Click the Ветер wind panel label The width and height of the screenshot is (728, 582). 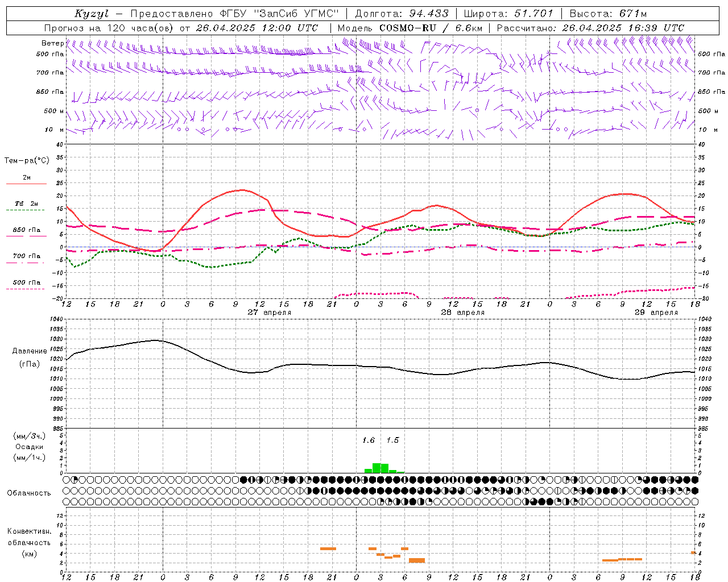click(52, 43)
